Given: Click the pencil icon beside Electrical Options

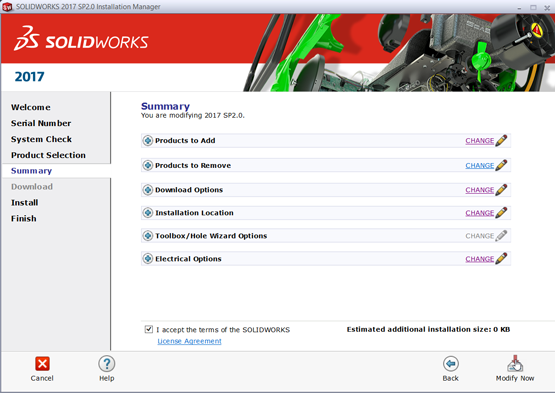Looking at the screenshot, I should pos(501,259).
